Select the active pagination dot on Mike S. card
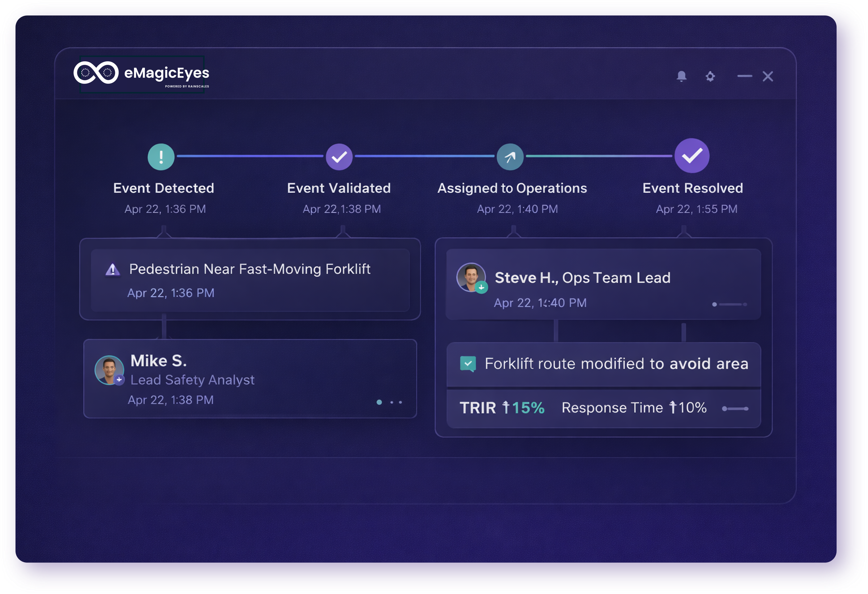Image resolution: width=868 pixels, height=594 pixels. click(x=379, y=403)
